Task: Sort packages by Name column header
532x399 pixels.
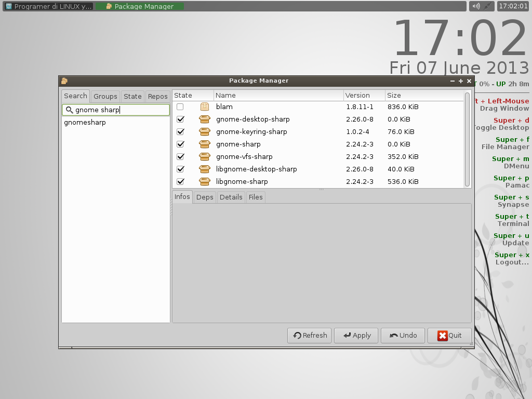Action: tap(278, 96)
